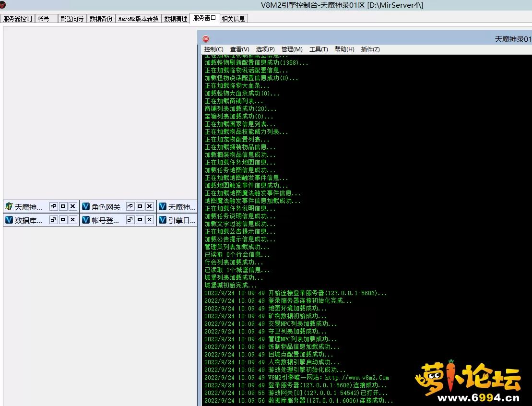Click the V icon of the 角色网关 window
This screenshot has width=532, height=406.
[x=86, y=206]
